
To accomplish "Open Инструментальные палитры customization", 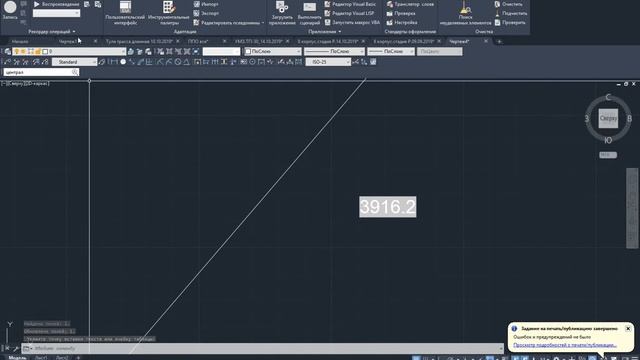I will pos(169,13).
